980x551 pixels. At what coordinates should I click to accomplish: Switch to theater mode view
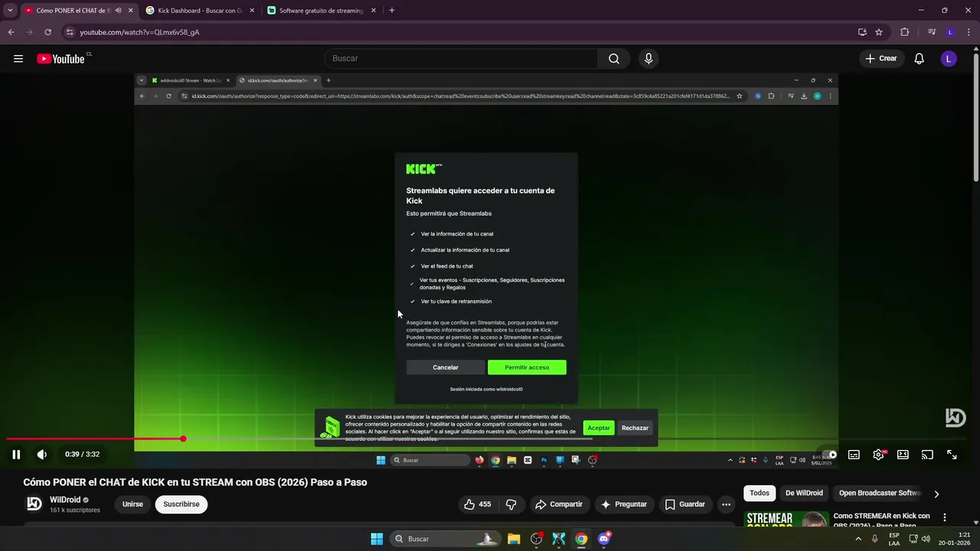pyautogui.click(x=903, y=455)
